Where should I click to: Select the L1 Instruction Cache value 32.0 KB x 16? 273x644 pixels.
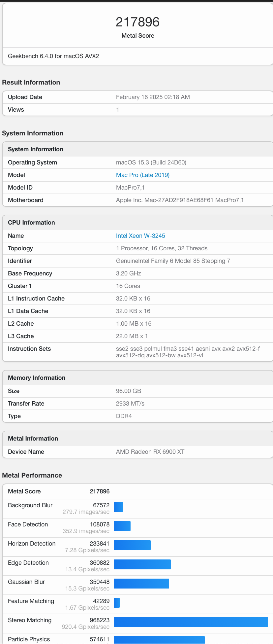[133, 299]
